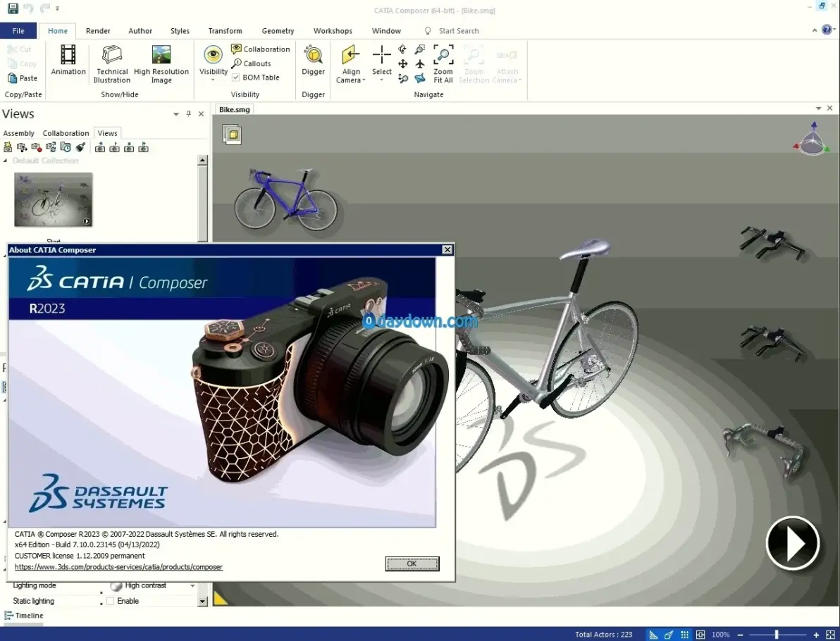
Task: Toggle Static lighting Enable checkbox
Action: [x=111, y=601]
